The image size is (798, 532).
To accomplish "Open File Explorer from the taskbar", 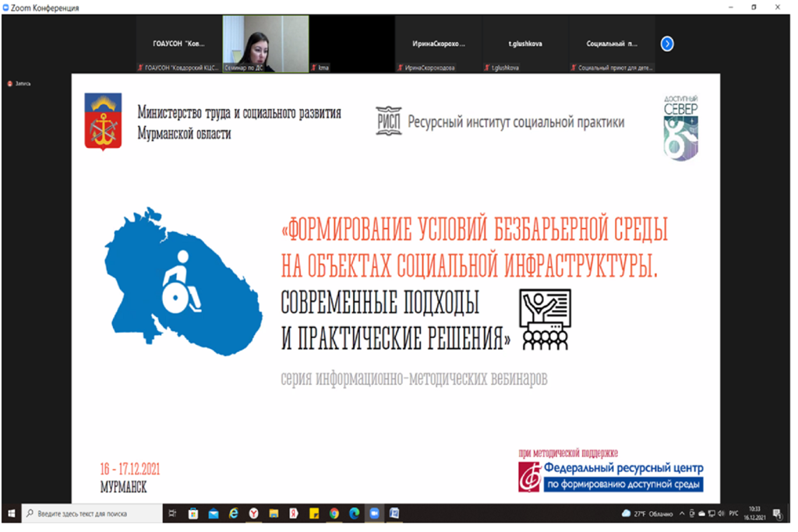I will [x=274, y=513].
